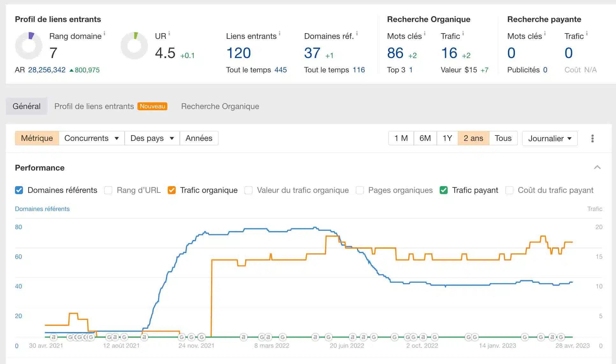Viewport: 616px width, 364px height.
Task: Click info icon beside Domaines réf.
Action: tap(357, 33)
